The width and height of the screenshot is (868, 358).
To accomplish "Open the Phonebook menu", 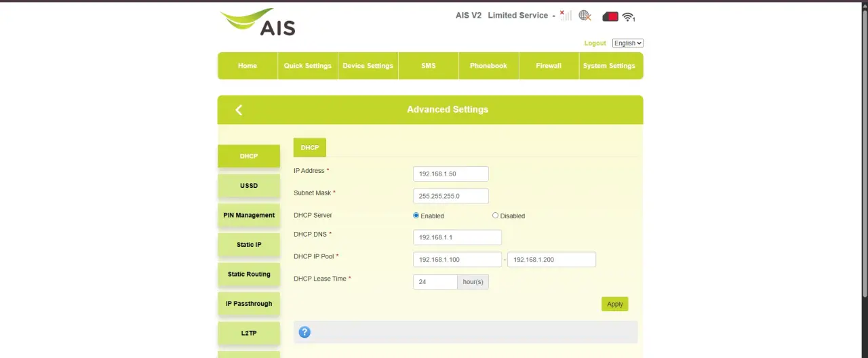I will pos(489,66).
